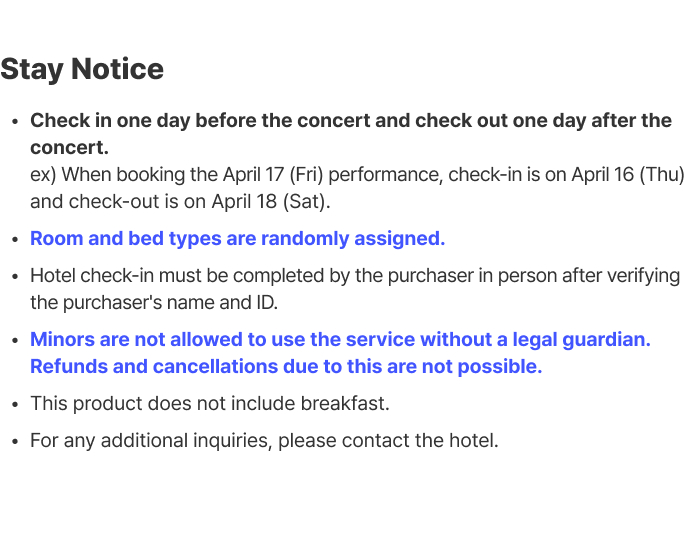Click the blue "Refunds and cancellations" line
This screenshot has height=553, width=700.
coord(286,366)
